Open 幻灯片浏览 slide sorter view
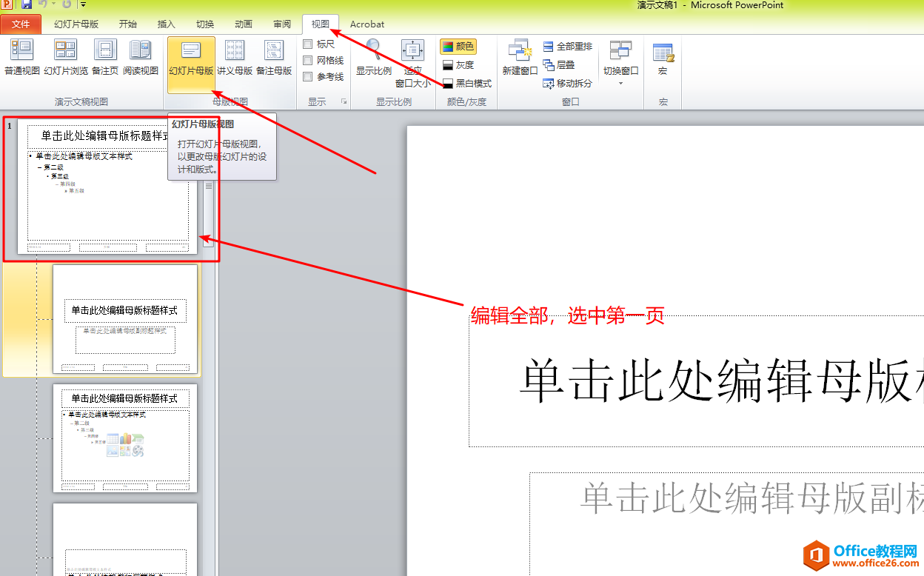924x576 pixels. click(x=66, y=58)
